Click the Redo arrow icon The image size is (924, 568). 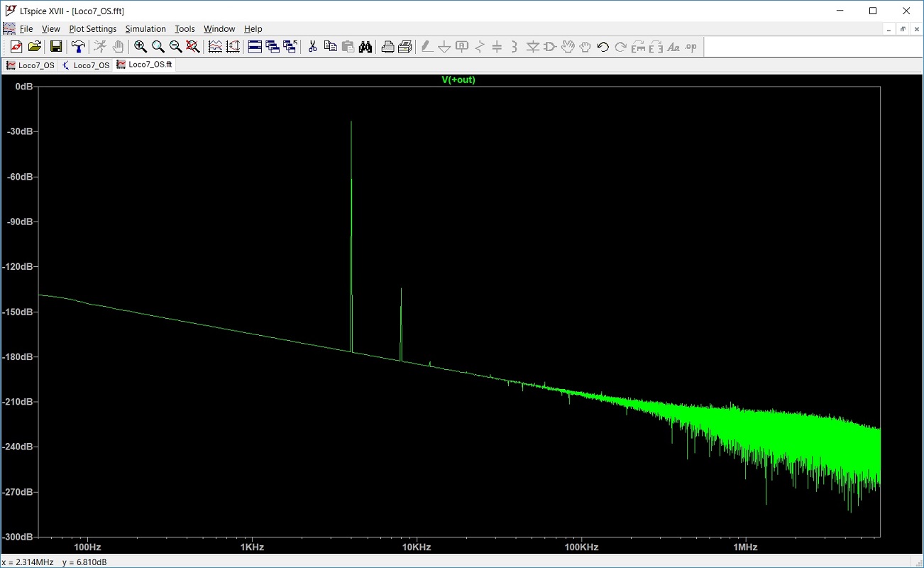(620, 47)
